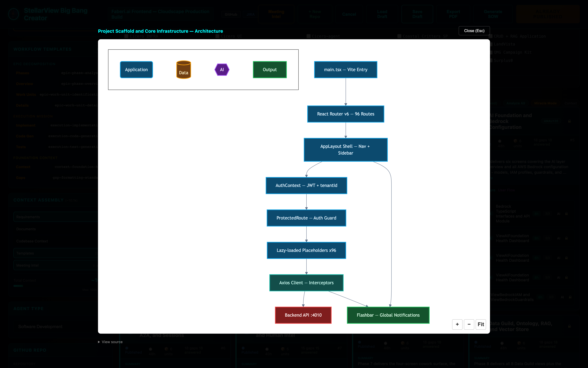
Task: Expand the View source disclosure
Action: (x=110, y=342)
